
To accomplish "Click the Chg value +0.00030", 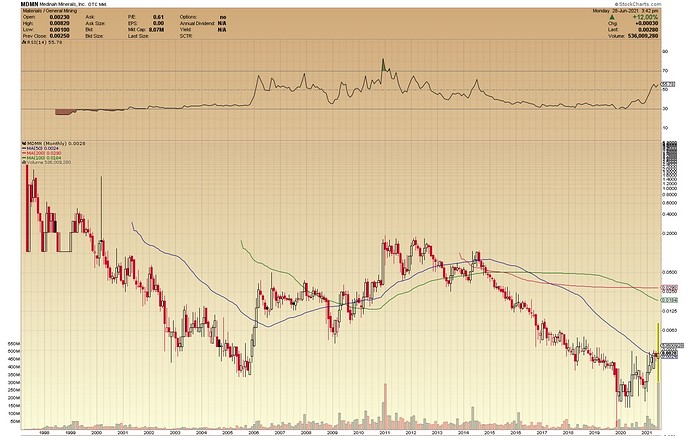I will click(647, 23).
